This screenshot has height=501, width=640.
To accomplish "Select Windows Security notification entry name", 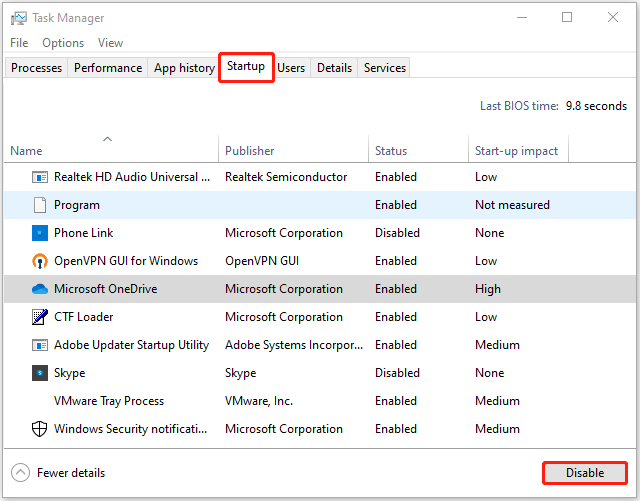I will (x=130, y=429).
